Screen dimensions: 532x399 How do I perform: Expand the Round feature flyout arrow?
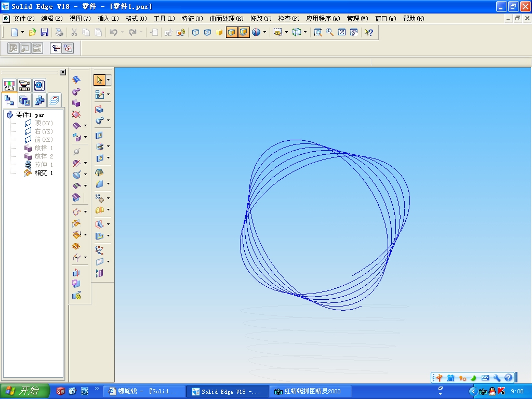(108, 184)
